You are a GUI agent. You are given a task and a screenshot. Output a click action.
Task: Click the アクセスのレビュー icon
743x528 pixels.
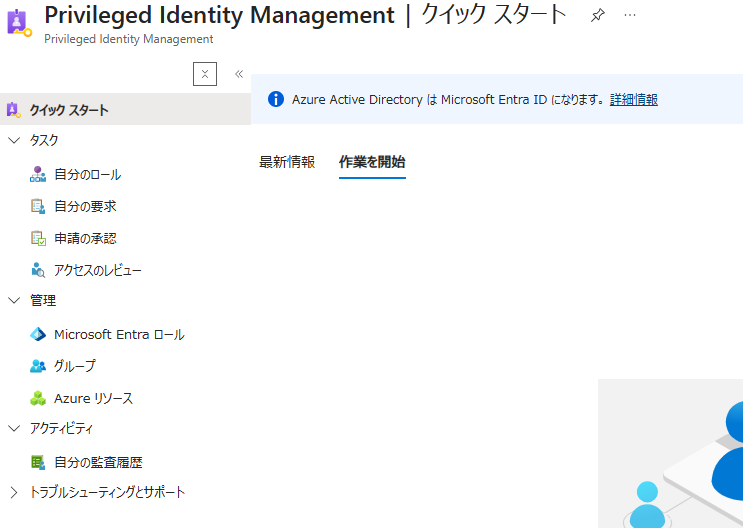click(38, 270)
